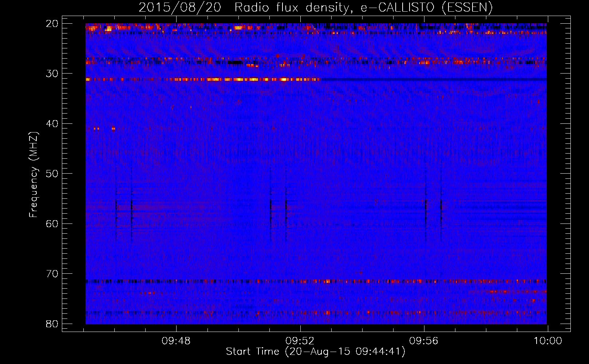The image size is (589, 364).
Task: Select the 50 frequency tick label
Action: pyautogui.click(x=52, y=174)
